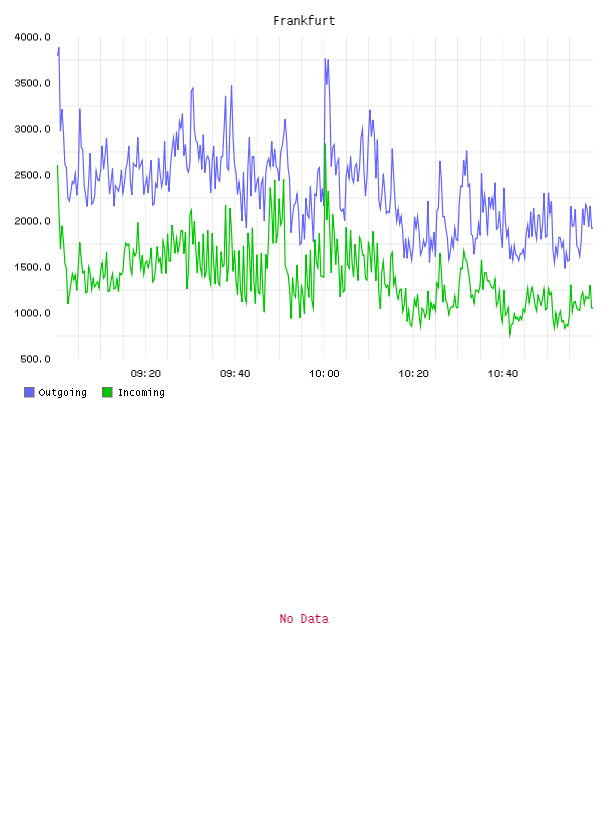Select the Incoming legend label
Image resolution: width=608 pixels, height=816 pixels.
point(141,392)
